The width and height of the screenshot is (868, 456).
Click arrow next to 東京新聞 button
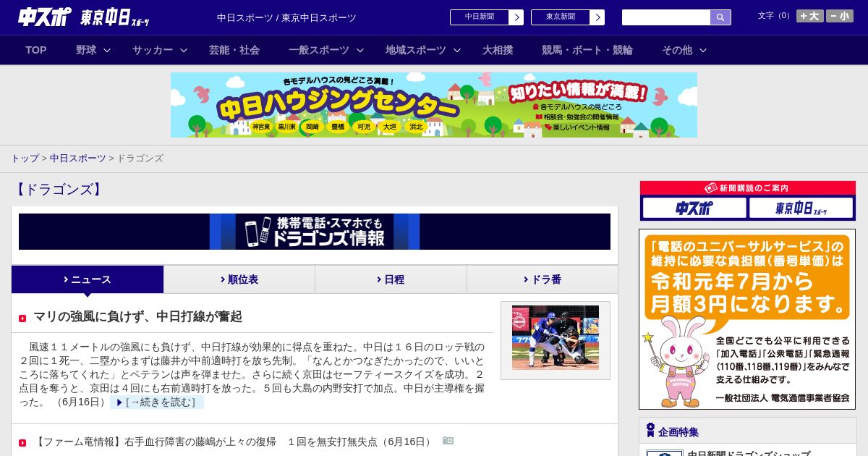click(597, 17)
